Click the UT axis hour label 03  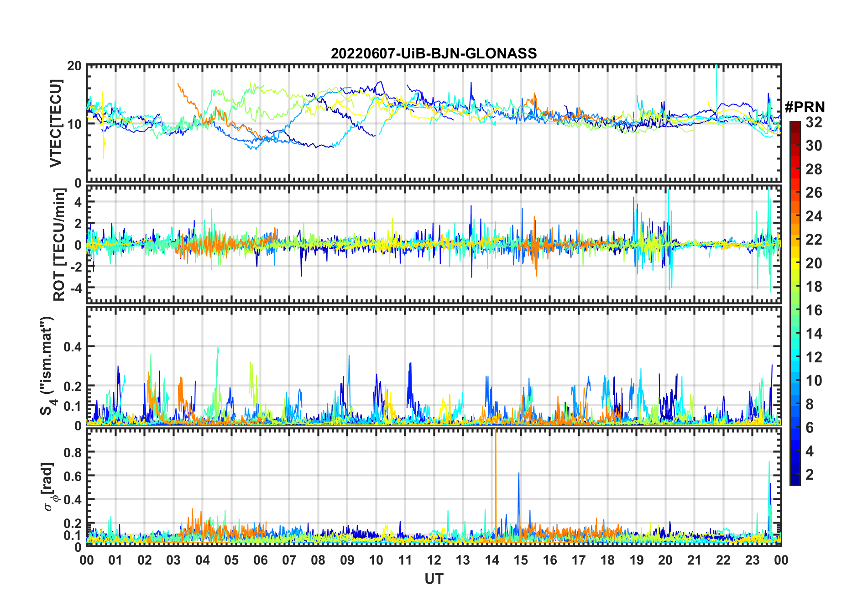click(173, 560)
